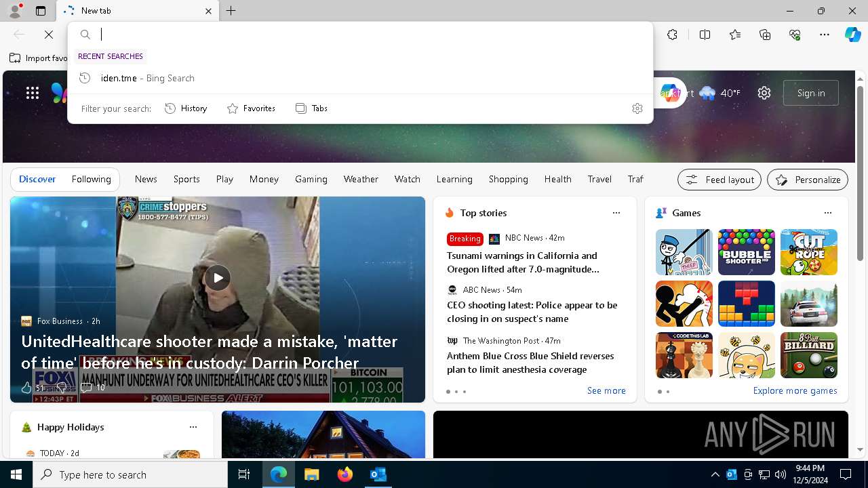The width and height of the screenshot is (868, 488).
Task: Open Task View on taskbar
Action: [244, 474]
